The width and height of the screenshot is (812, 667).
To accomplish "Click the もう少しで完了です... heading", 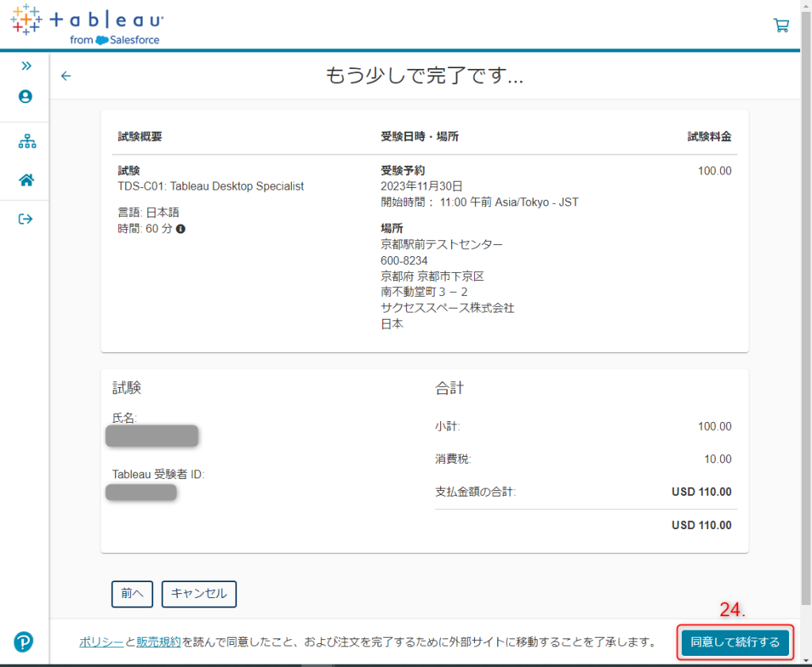I will (x=425, y=76).
